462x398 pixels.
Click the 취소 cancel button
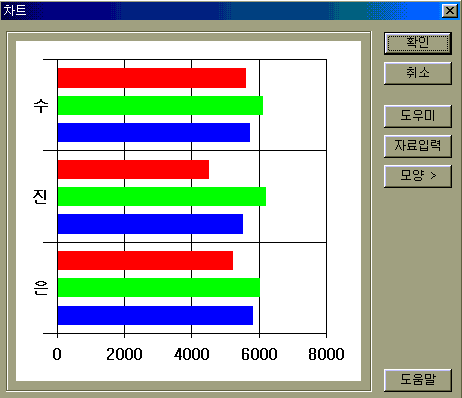click(418, 73)
